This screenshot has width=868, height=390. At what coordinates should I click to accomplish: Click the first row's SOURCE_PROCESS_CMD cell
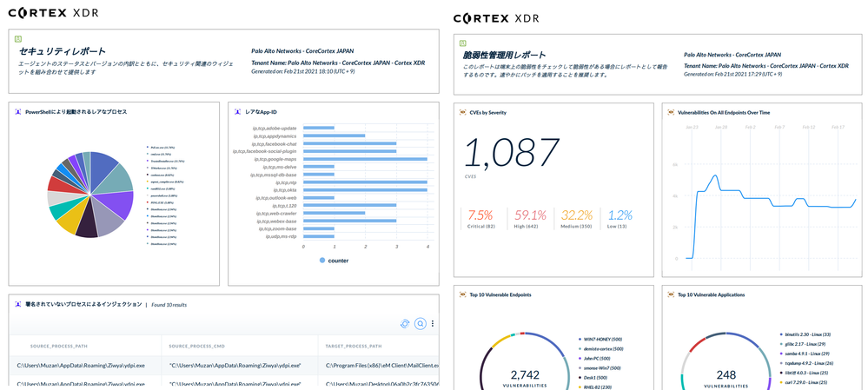click(235, 365)
